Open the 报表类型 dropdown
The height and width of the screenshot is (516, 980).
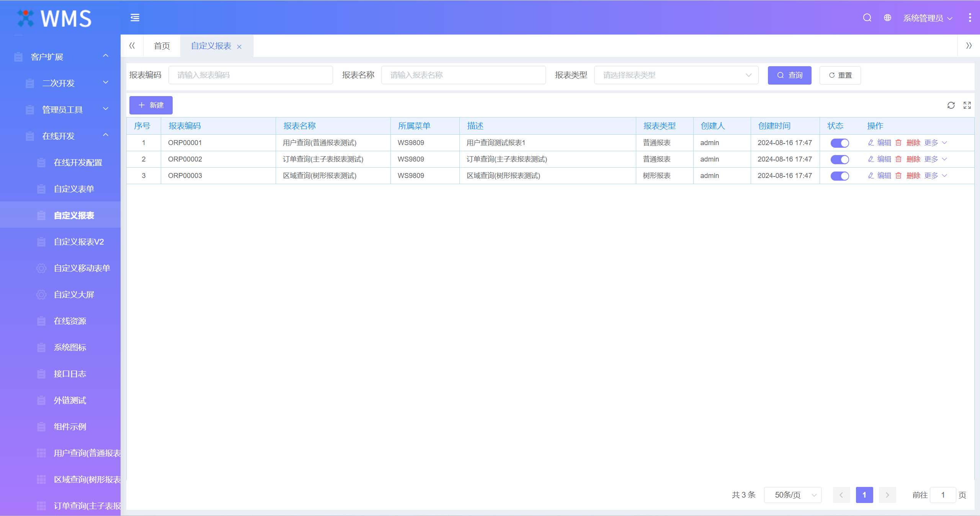676,75
